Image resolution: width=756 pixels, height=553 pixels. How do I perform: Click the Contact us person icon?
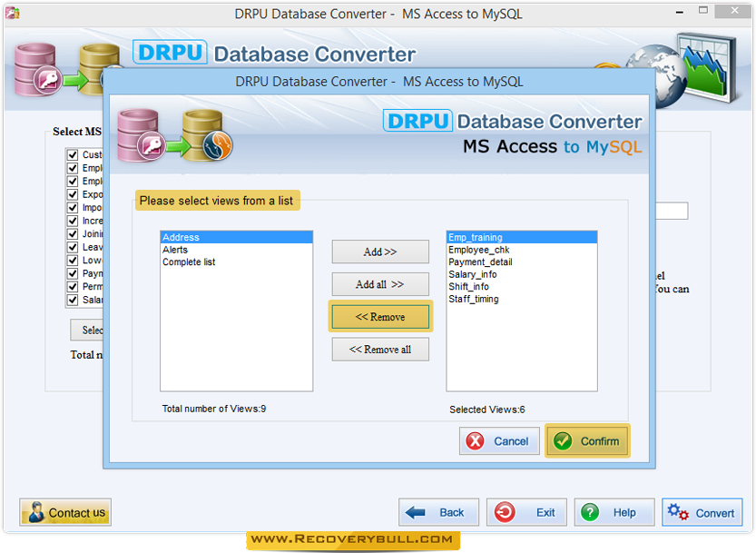pos(36,512)
